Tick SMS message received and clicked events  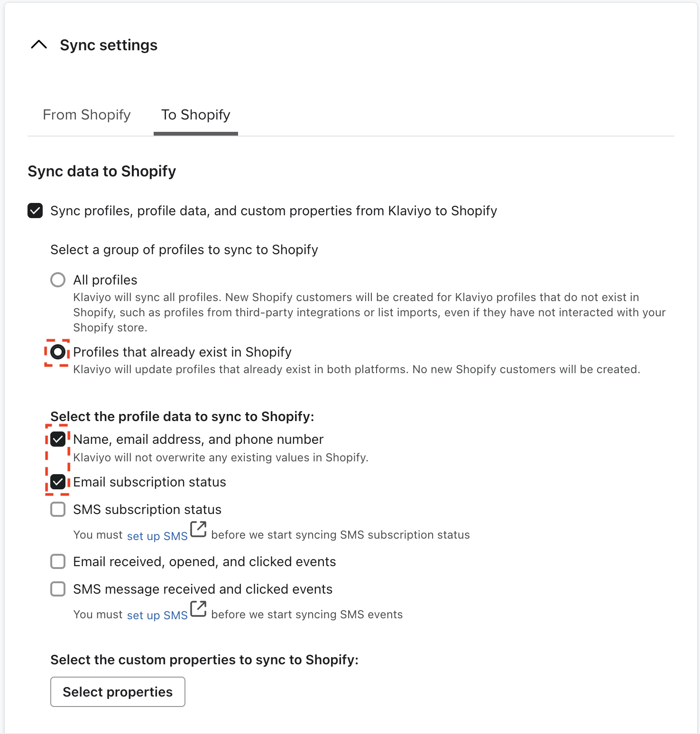(x=58, y=589)
